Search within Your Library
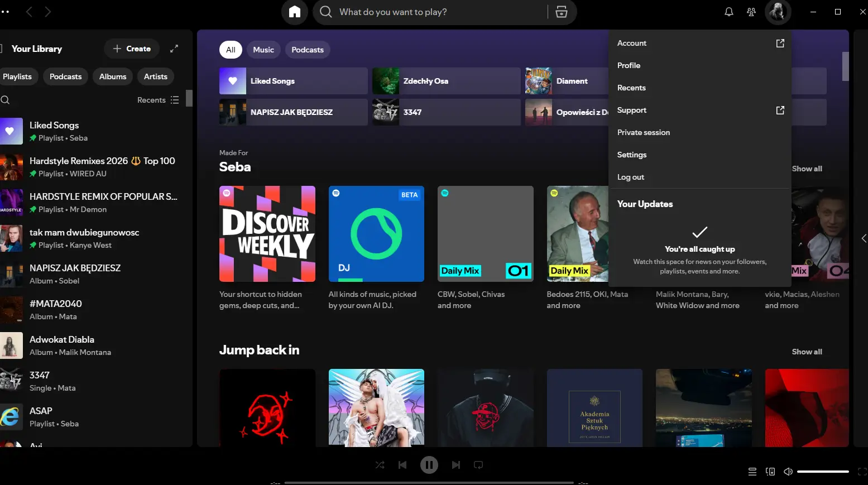The image size is (868, 485). pos(5,100)
